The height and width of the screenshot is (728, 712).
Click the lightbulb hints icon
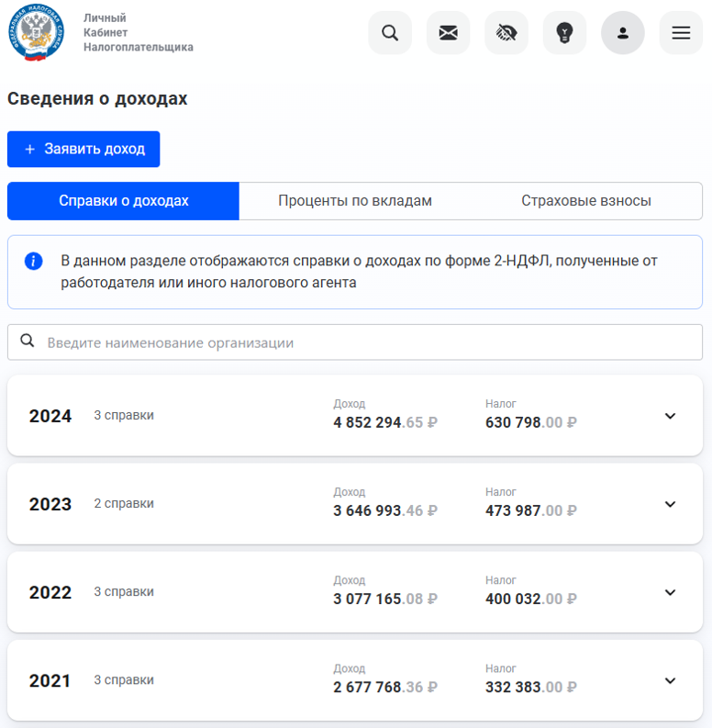564,33
